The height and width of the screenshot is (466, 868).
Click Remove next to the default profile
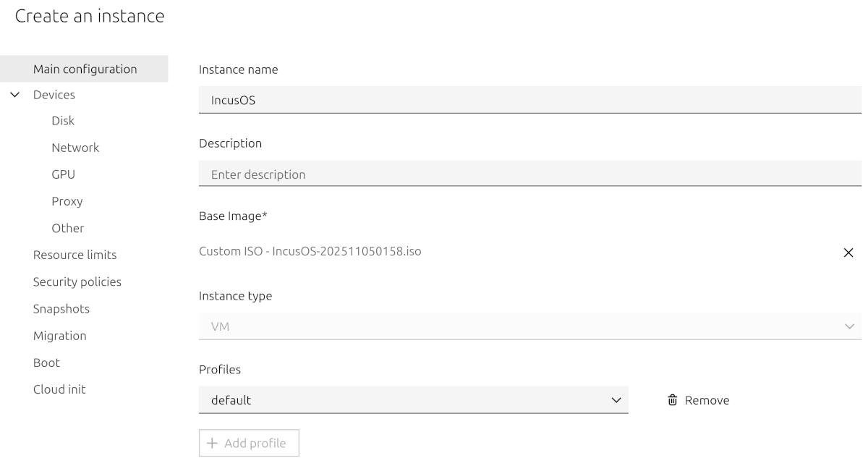pos(706,399)
